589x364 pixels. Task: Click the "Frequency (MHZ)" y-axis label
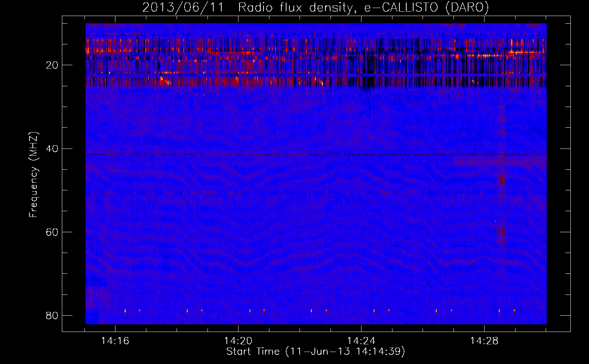(33, 175)
